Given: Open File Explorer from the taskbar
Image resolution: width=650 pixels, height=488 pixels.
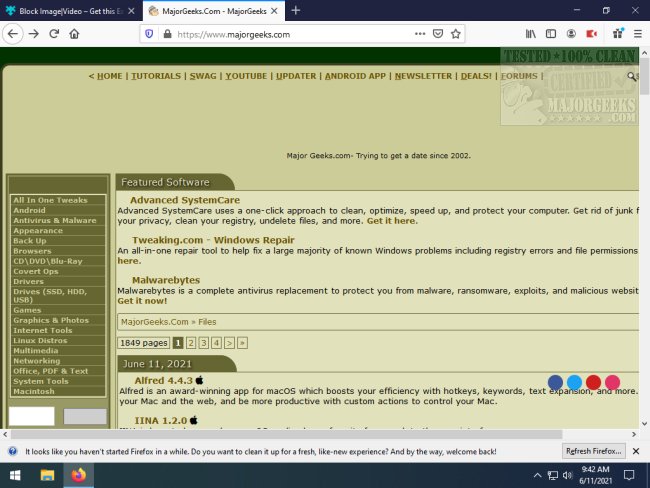Looking at the screenshot, I should tap(47, 475).
